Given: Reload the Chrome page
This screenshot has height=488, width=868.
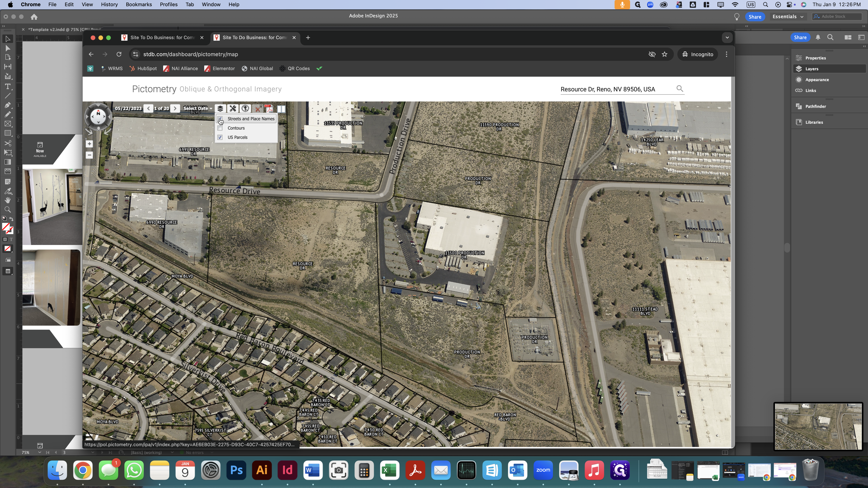Looking at the screenshot, I should 119,54.
